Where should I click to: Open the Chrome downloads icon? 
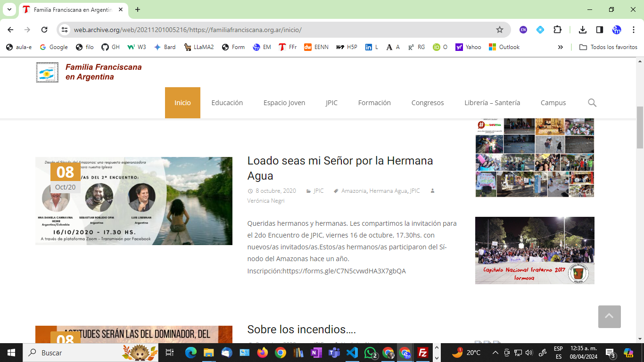tap(583, 30)
